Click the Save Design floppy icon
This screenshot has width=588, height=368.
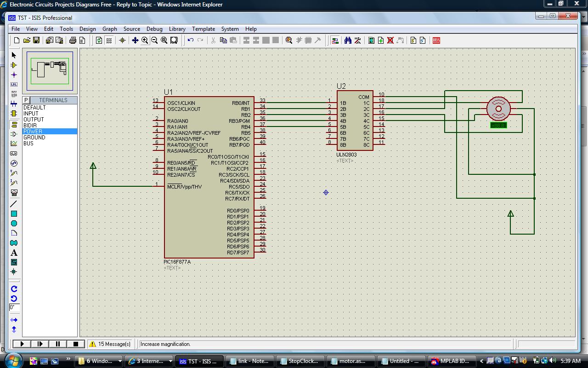pos(36,40)
